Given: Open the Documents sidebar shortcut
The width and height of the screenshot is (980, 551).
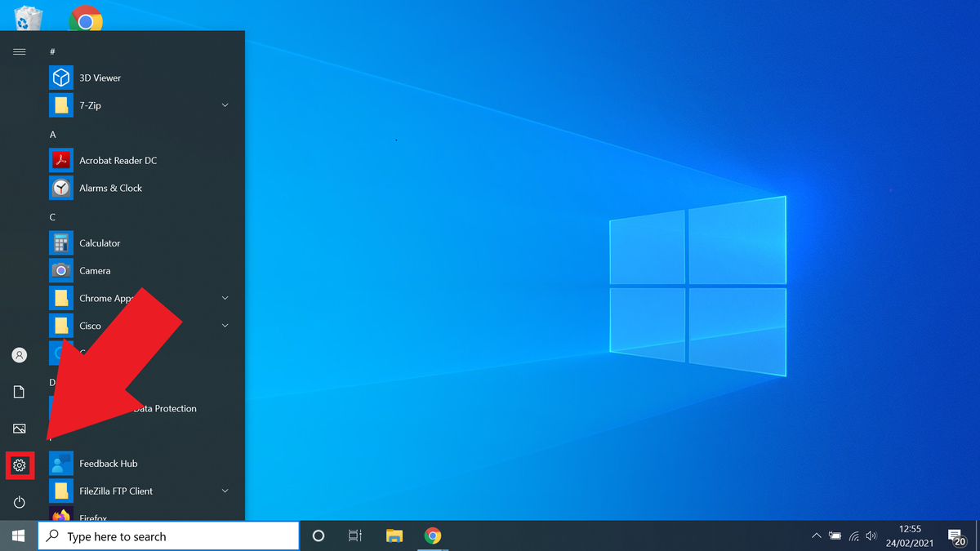Looking at the screenshot, I should pyautogui.click(x=19, y=391).
